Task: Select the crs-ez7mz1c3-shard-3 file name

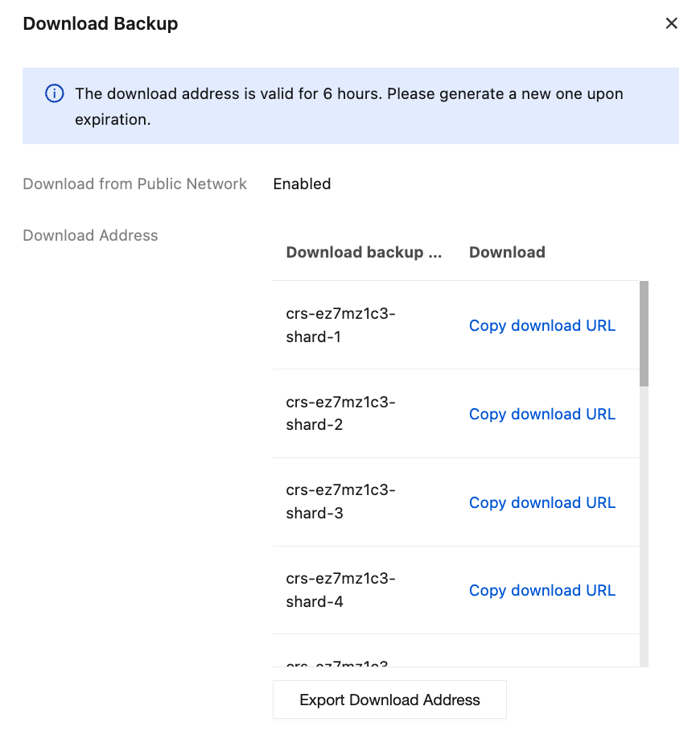Action: [340, 502]
